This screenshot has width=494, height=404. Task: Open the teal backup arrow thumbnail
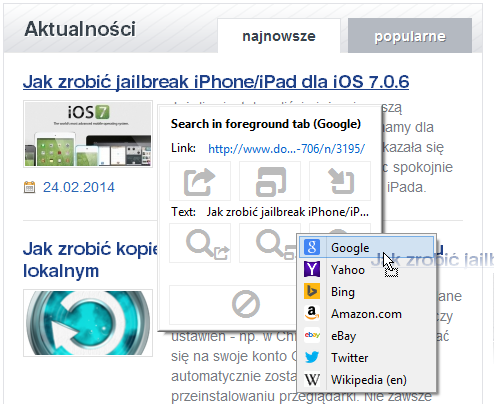[x=88, y=323]
